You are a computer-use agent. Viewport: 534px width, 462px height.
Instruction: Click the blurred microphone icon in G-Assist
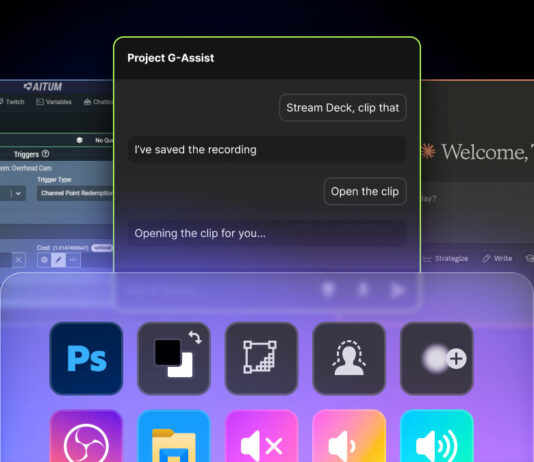[328, 290]
